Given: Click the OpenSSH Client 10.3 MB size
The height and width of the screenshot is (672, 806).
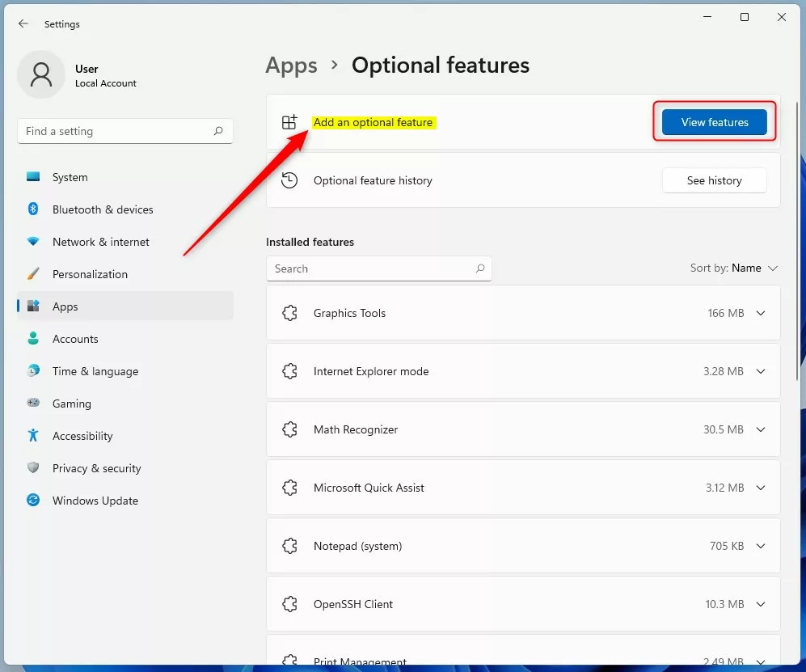Looking at the screenshot, I should 724,604.
